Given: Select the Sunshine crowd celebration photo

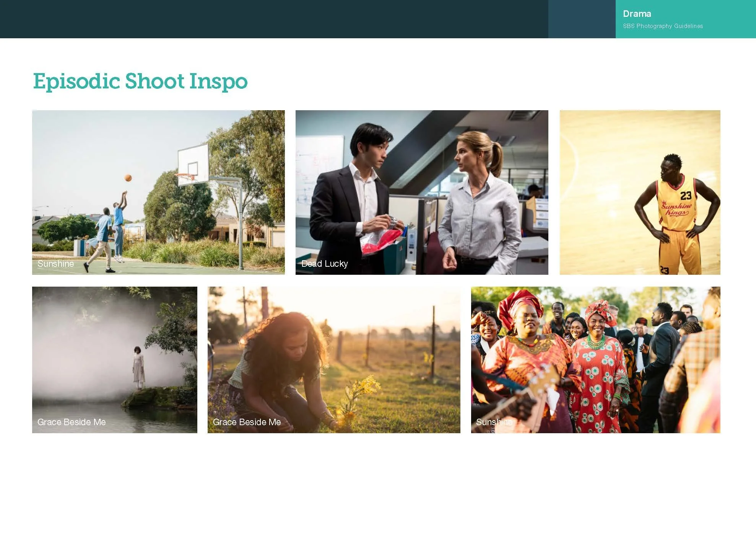Looking at the screenshot, I should pyautogui.click(x=595, y=360).
